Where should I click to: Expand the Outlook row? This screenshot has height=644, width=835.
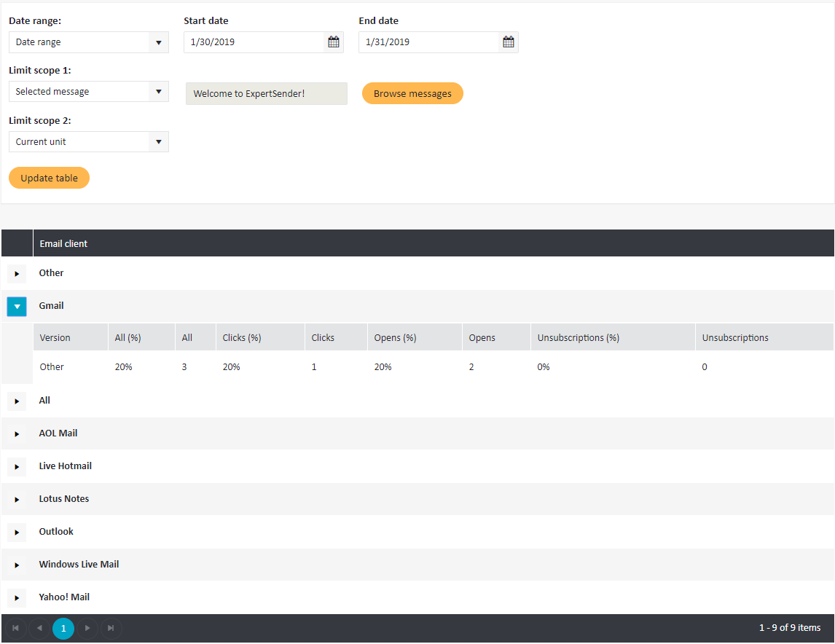pyautogui.click(x=17, y=533)
